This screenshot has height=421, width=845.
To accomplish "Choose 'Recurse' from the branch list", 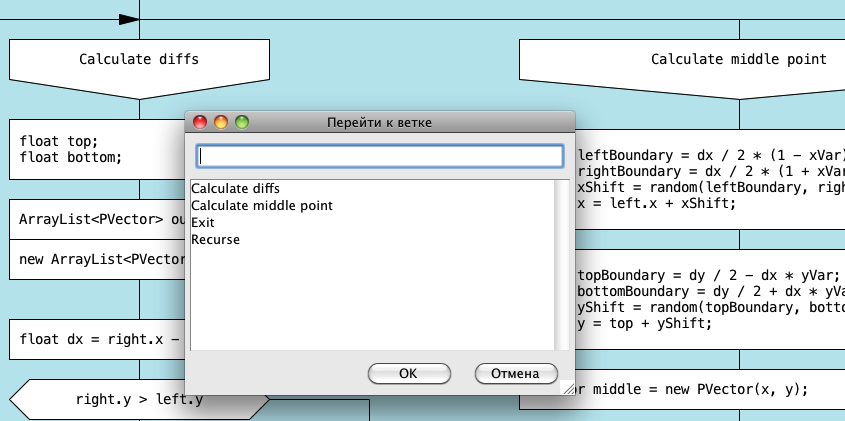I will (x=215, y=239).
